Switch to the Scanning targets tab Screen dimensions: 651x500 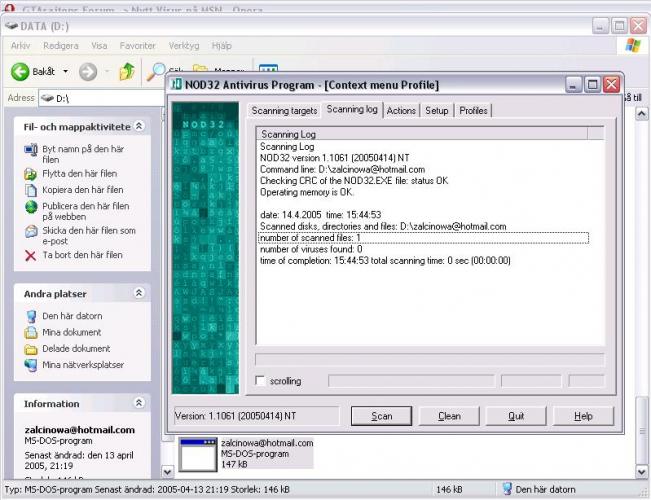tap(284, 110)
